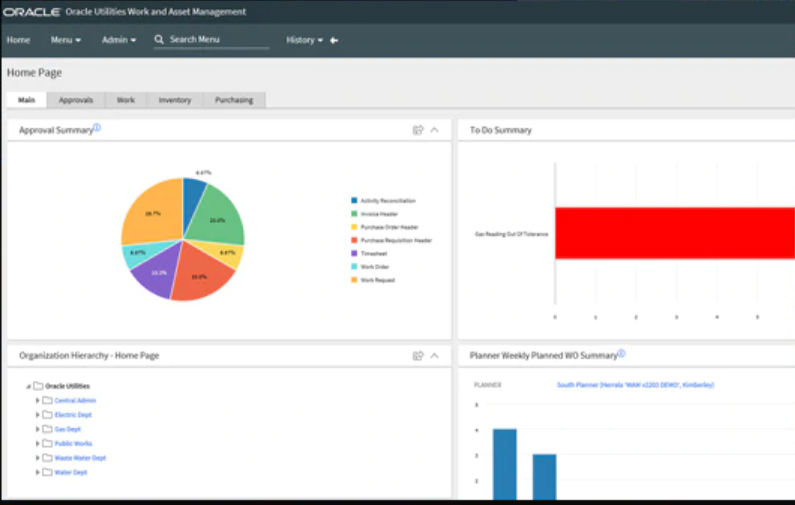Image resolution: width=795 pixels, height=505 pixels.
Task: Click the back arrow next to History
Action: [334, 41]
